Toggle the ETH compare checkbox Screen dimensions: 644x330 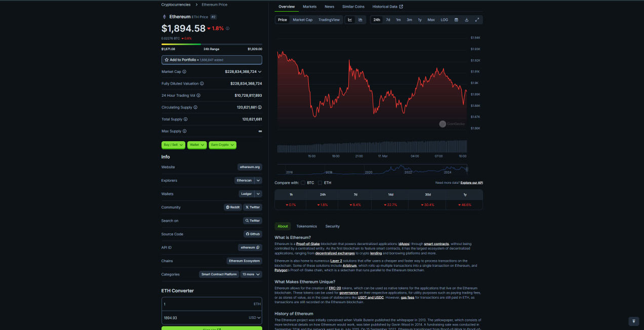point(320,183)
